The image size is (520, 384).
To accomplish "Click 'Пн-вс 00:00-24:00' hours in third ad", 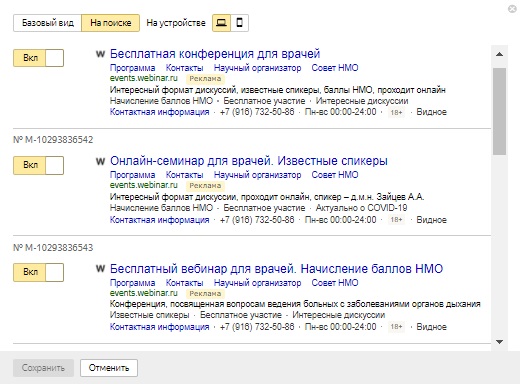I will click(341, 327).
